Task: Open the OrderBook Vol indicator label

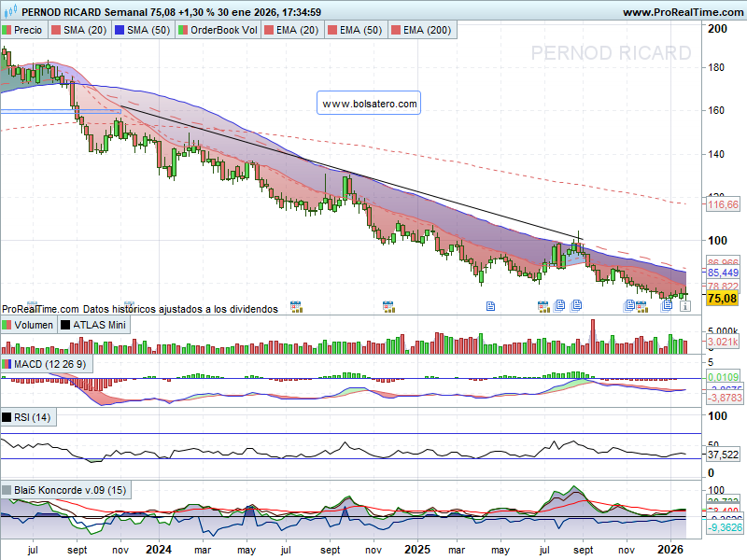Action: point(218,30)
